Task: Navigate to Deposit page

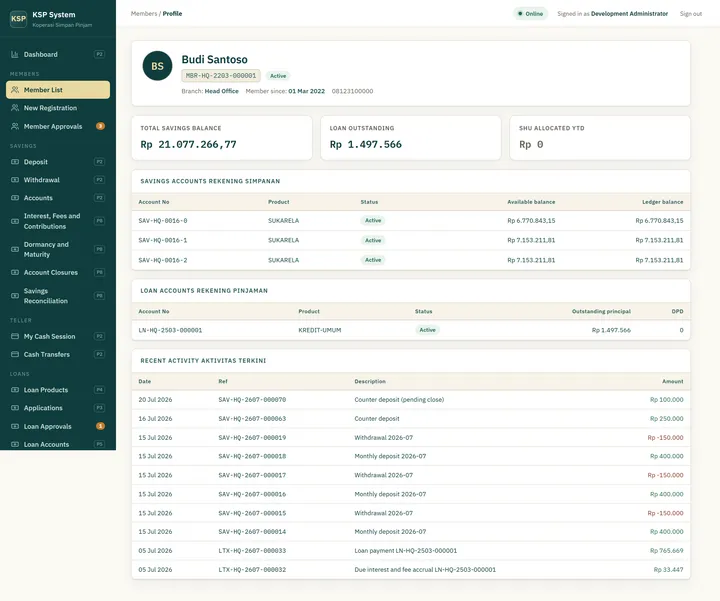Action: coord(58,162)
